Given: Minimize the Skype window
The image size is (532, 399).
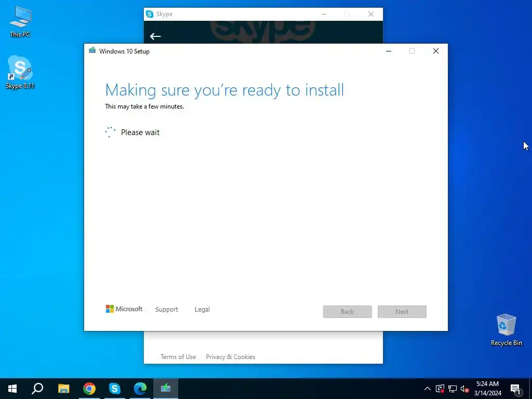Looking at the screenshot, I should [x=324, y=14].
